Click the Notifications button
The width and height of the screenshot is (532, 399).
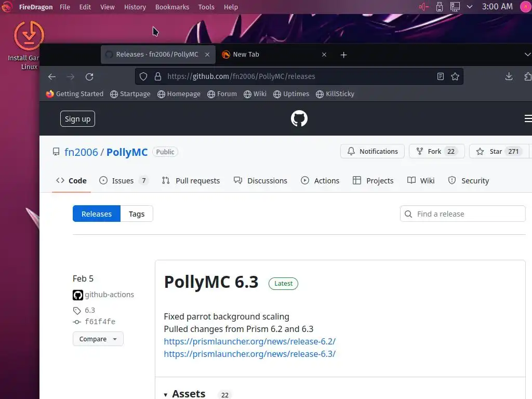[x=373, y=151]
